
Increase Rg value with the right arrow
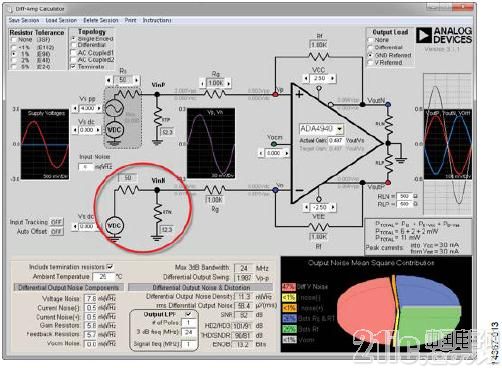pos(228,83)
